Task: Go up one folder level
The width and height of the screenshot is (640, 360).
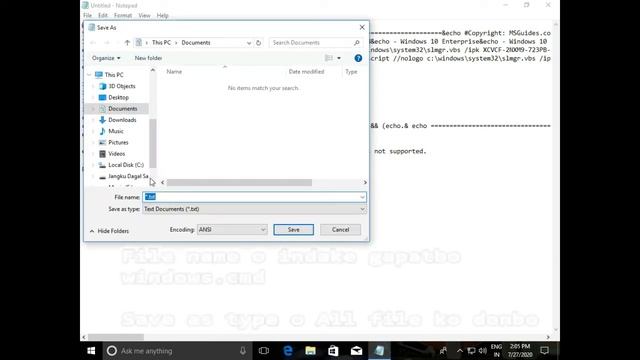Action: point(127,42)
